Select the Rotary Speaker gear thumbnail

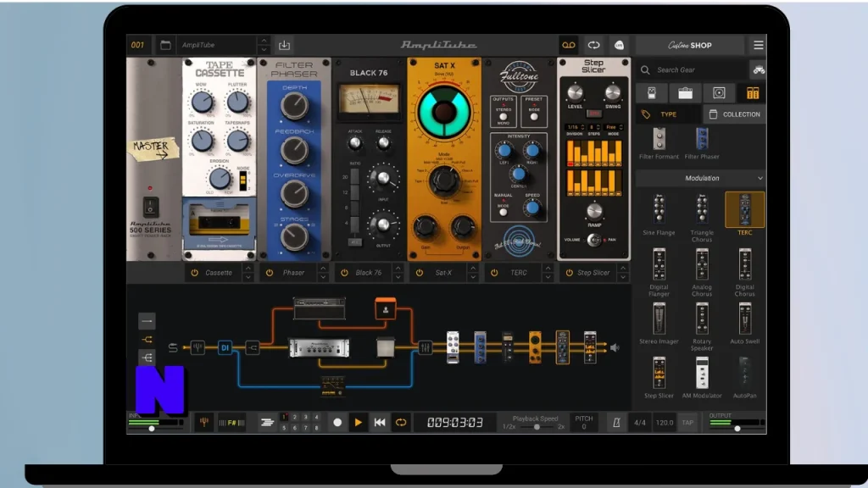click(702, 319)
